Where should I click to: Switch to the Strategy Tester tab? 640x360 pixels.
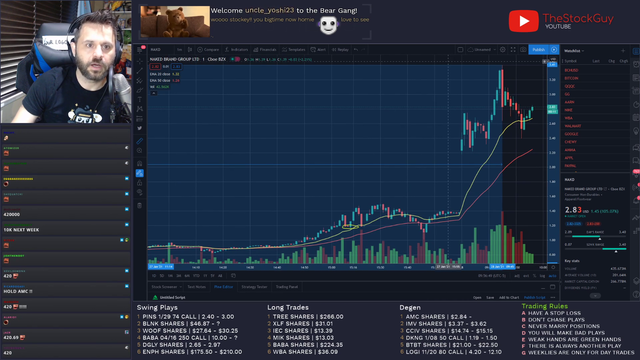pyautogui.click(x=254, y=287)
